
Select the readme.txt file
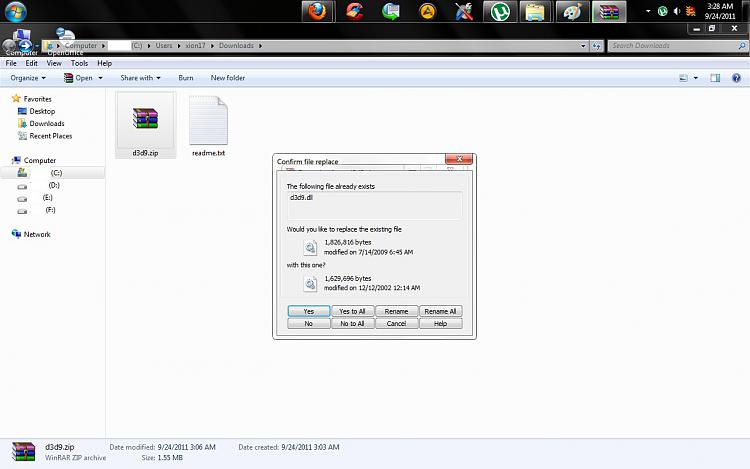point(209,125)
